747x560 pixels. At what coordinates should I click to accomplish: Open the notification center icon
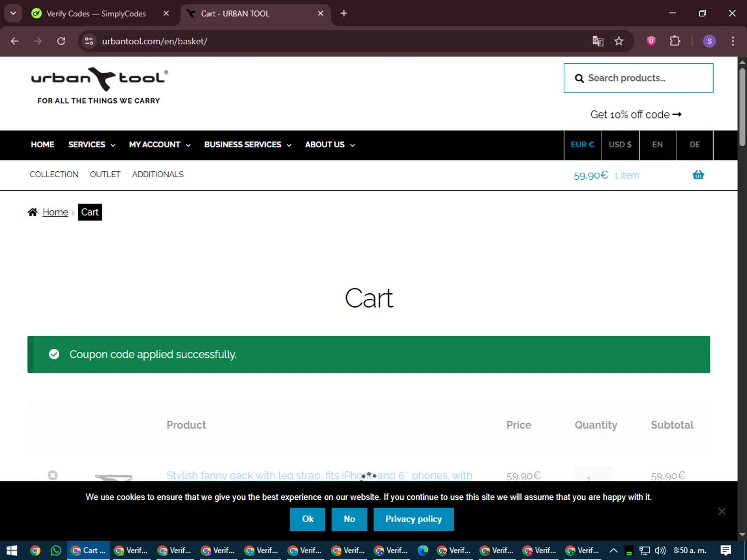726,551
